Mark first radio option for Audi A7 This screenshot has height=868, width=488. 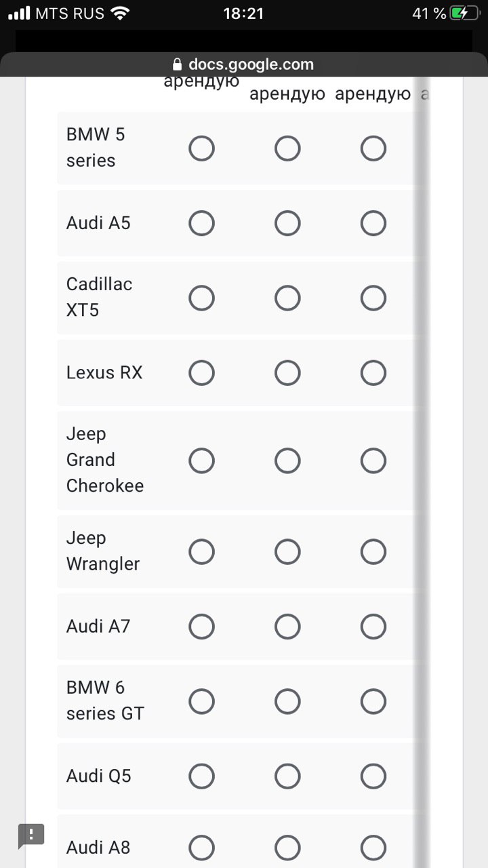[x=201, y=627]
